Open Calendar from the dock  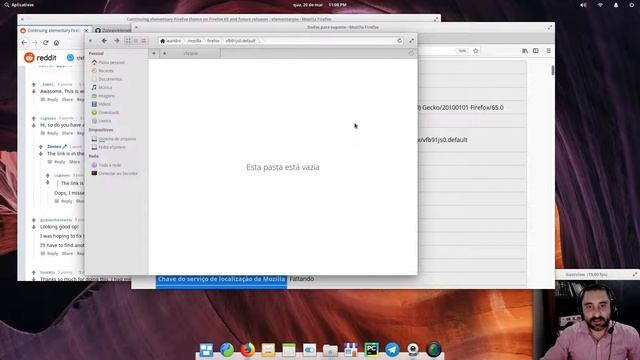(x=289, y=350)
